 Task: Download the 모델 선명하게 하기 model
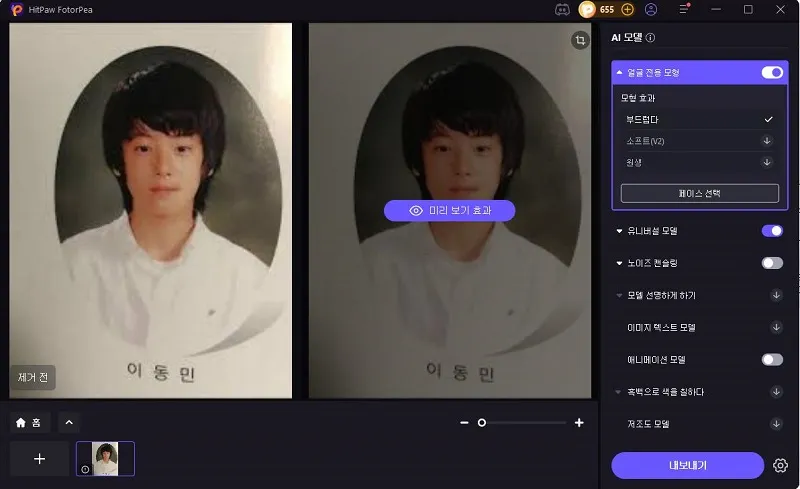(x=776, y=295)
